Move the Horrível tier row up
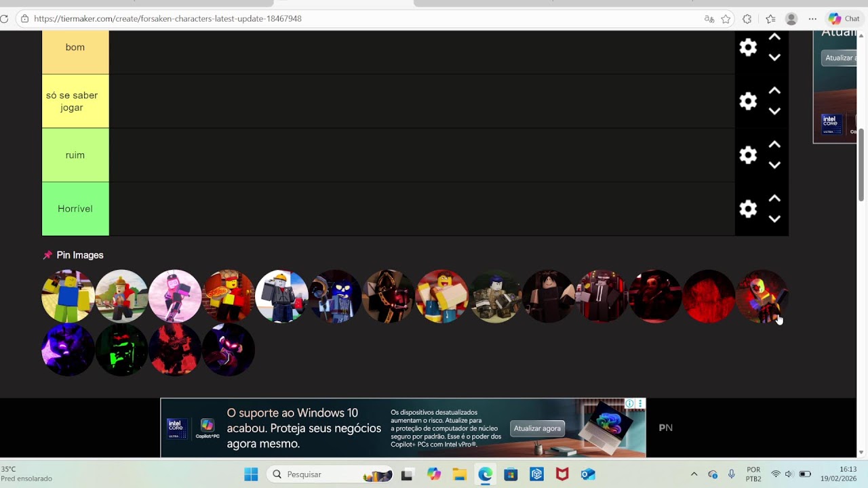 [774, 199]
